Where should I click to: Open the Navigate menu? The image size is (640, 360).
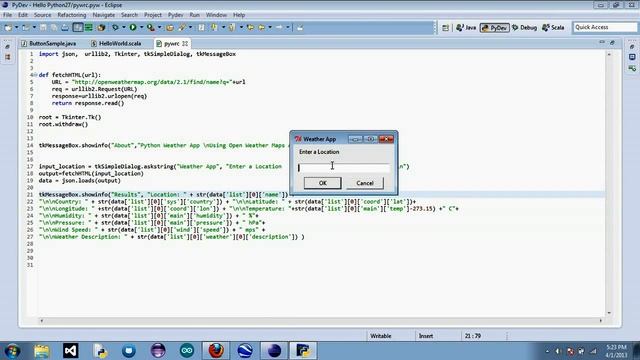(x=104, y=15)
